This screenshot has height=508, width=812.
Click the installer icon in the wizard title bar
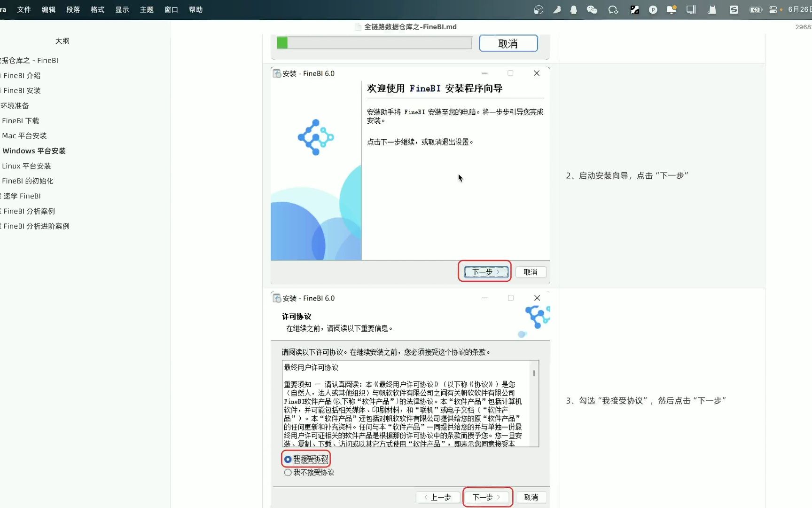coord(277,73)
